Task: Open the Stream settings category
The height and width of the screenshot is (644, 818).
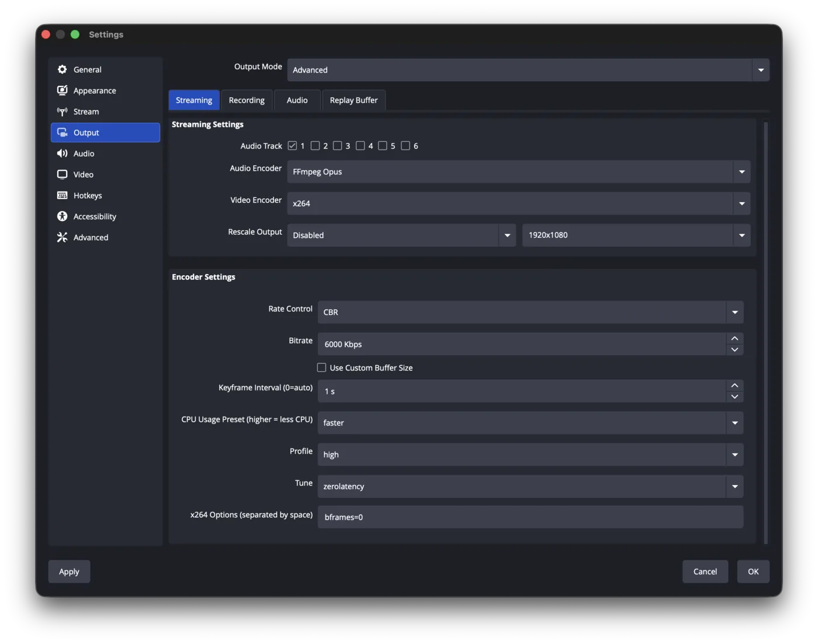Action: point(105,112)
